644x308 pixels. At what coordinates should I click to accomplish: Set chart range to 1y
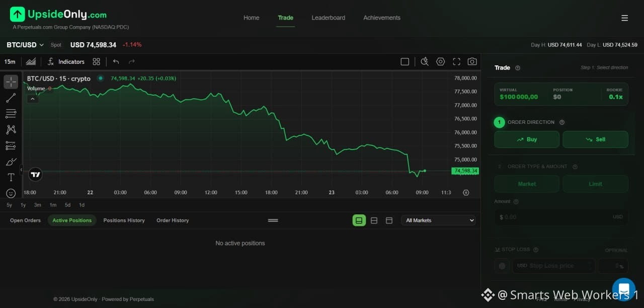point(23,205)
